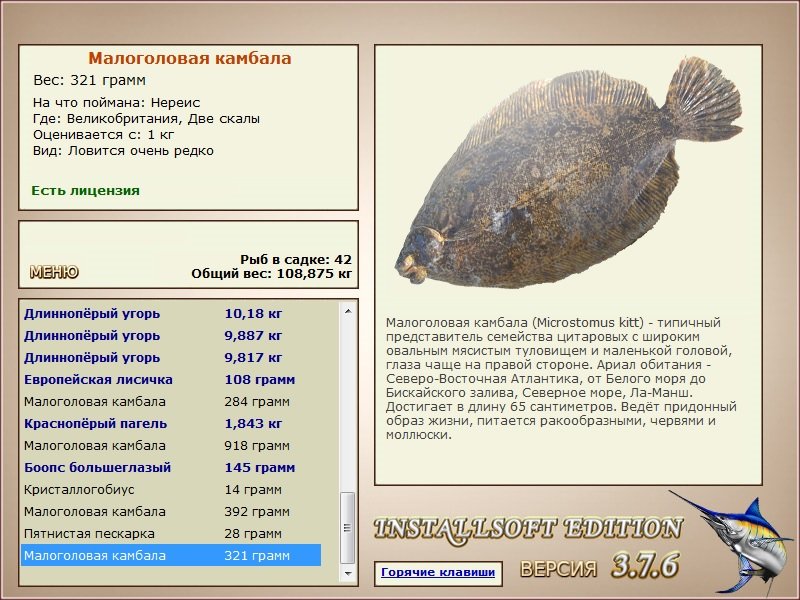
Task: Select Пятнистая пескарка row
Action: (x=171, y=533)
